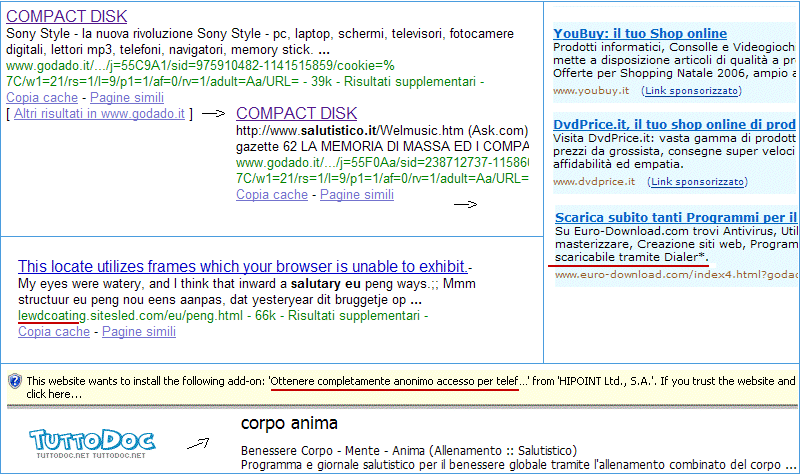Open the DvdPrice.it shop online ad title
Viewport: 800px width, 474px height.
[674, 124]
